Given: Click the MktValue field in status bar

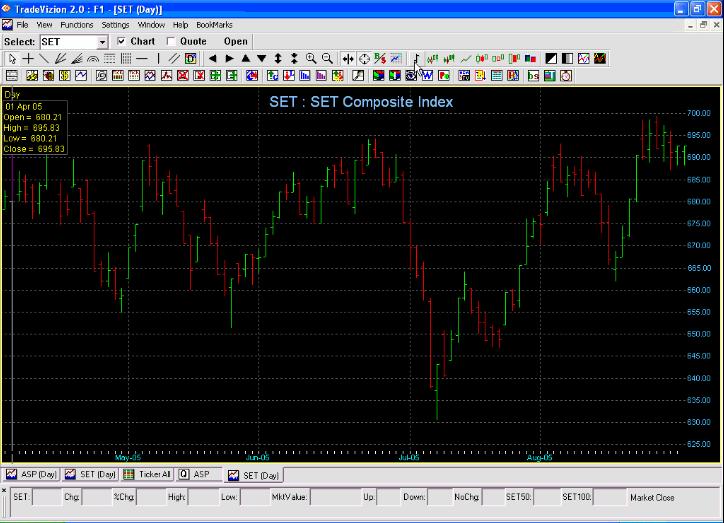Looking at the screenshot, I should 335,497.
